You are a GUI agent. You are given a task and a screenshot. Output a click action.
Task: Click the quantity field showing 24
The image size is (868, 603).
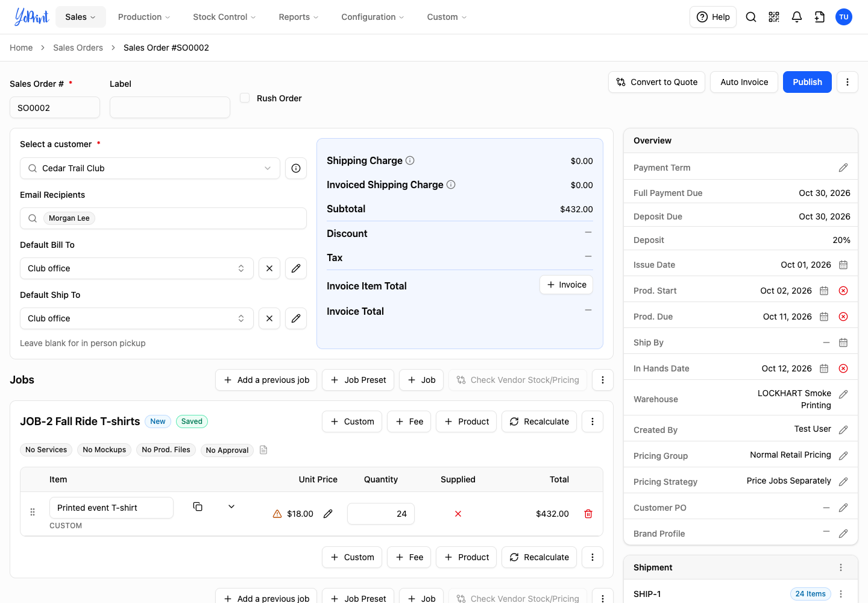[381, 514]
